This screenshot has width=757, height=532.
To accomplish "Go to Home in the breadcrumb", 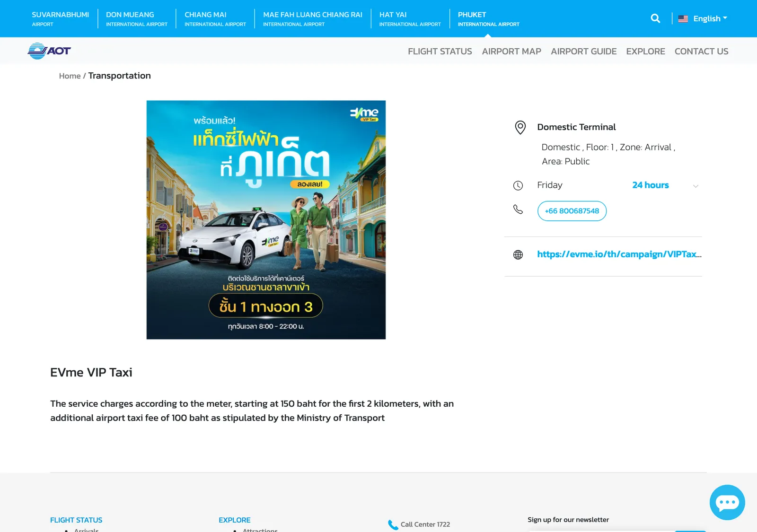I will tap(70, 76).
